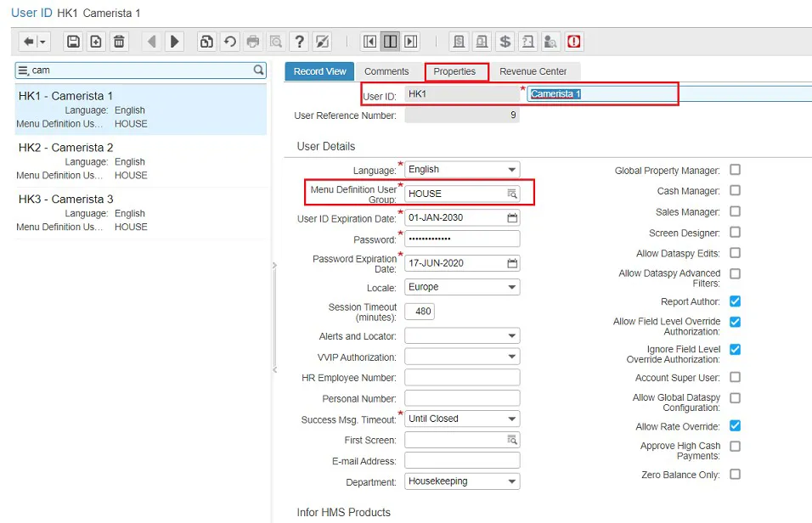The height and width of the screenshot is (523, 812).
Task: Click the HR Employee Number field
Action: (462, 378)
